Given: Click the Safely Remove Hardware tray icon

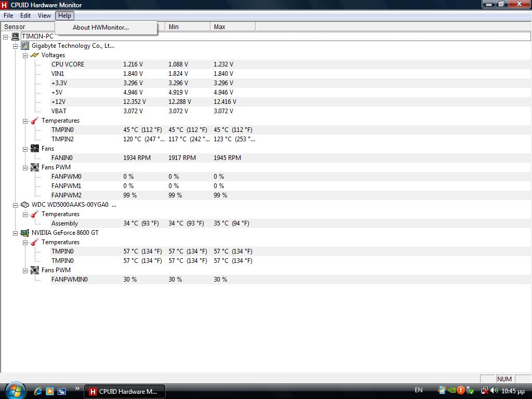Looking at the screenshot, I should pyautogui.click(x=470, y=391).
